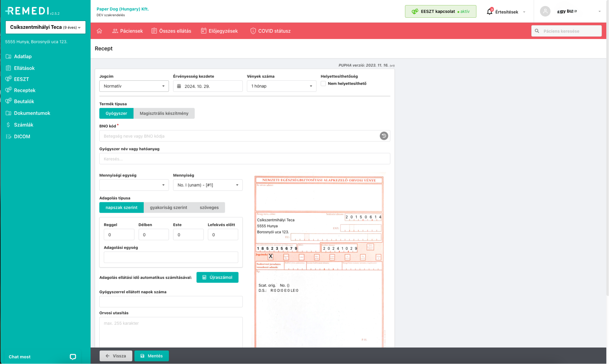This screenshot has width=609, height=364.
Task: Open the COVID státusz menu item
Action: (x=270, y=31)
